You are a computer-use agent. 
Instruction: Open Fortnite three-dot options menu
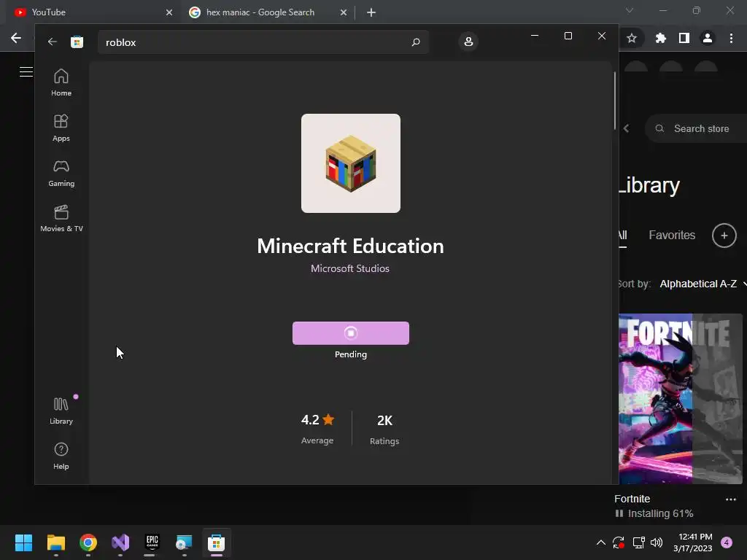tap(731, 499)
